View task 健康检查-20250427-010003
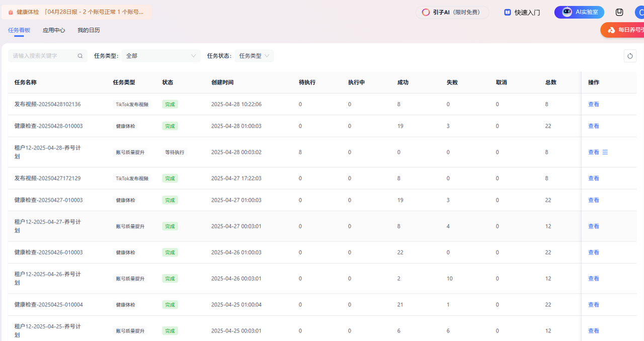The height and width of the screenshot is (341, 644). [x=594, y=200]
